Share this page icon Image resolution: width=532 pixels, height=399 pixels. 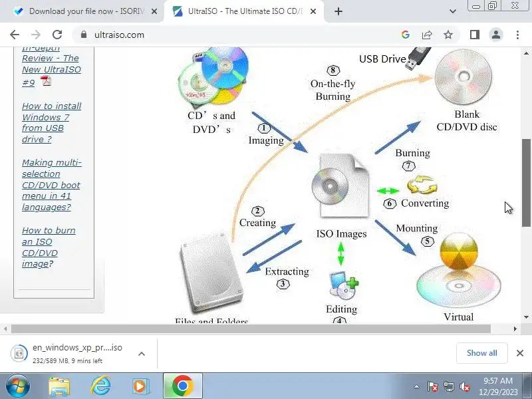click(x=427, y=35)
